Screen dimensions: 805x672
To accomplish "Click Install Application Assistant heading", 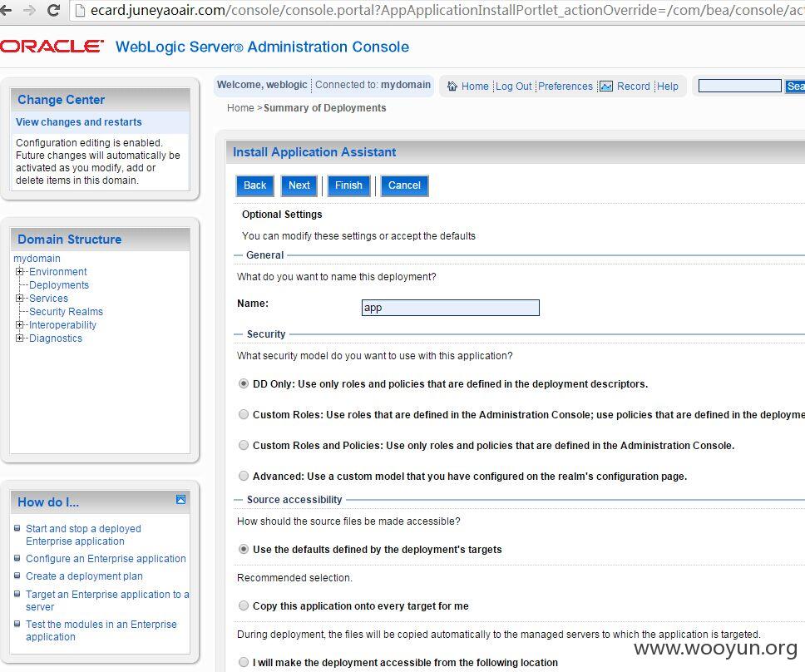I will [x=314, y=152].
